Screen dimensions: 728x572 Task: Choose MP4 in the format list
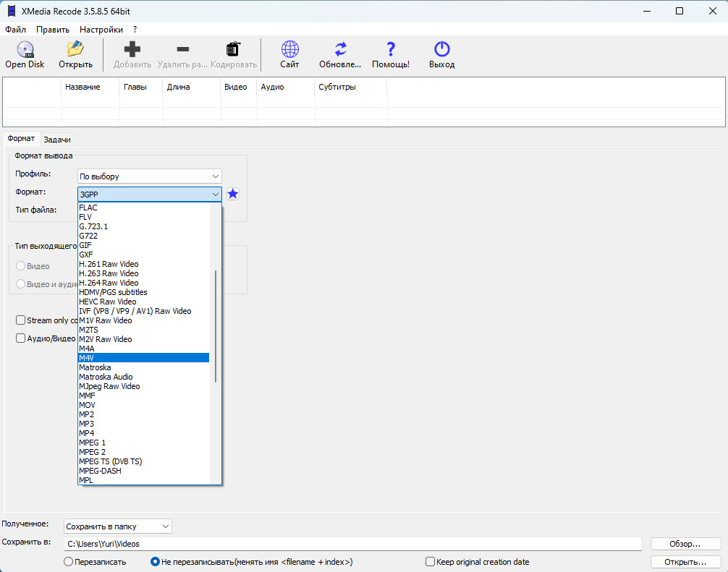(144, 433)
